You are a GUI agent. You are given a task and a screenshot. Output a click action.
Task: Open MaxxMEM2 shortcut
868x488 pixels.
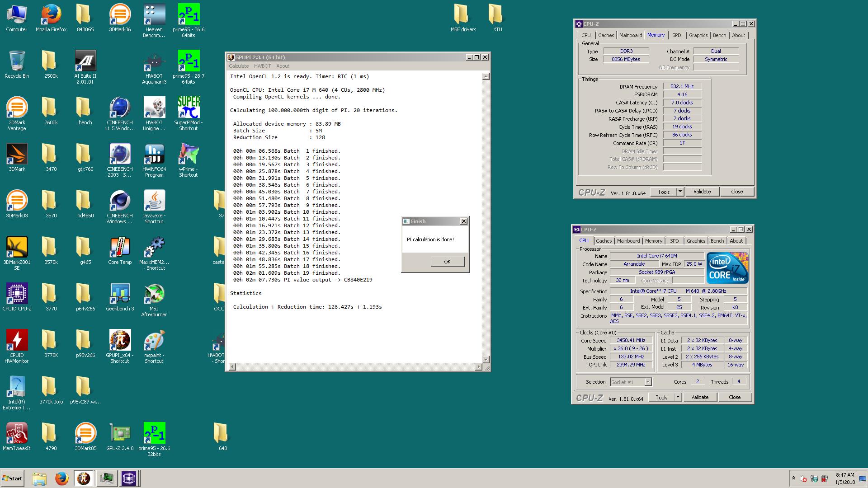154,253
